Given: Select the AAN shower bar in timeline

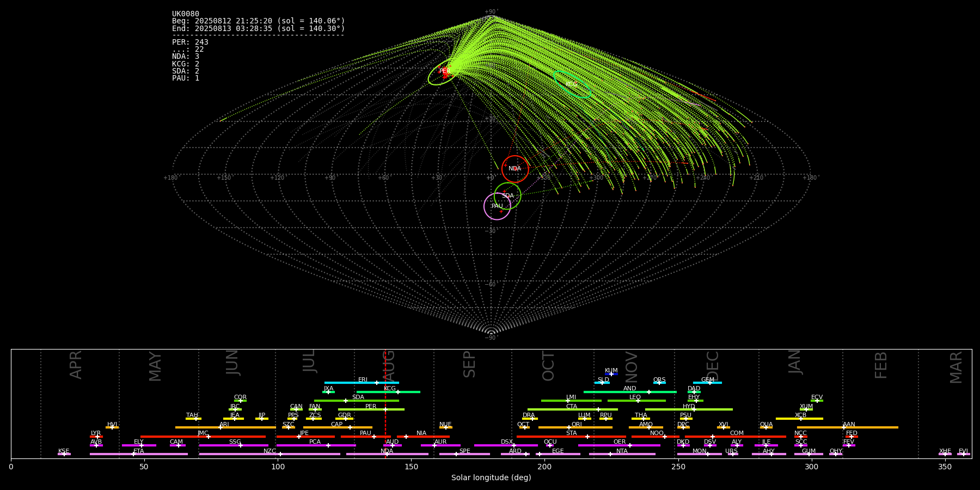Looking at the screenshot, I should click(x=848, y=427).
